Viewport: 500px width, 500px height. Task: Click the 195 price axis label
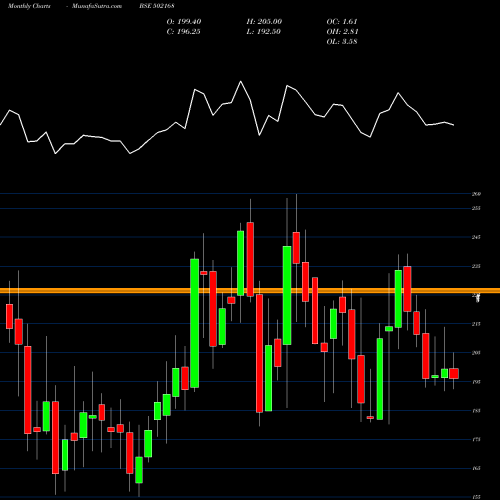476,382
